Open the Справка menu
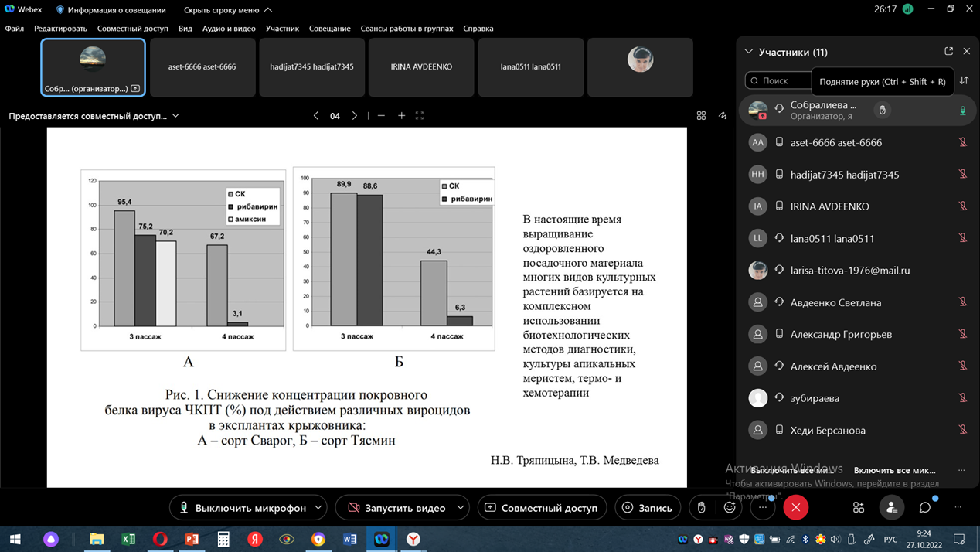Screen dimensions: 980x552 coord(478,29)
